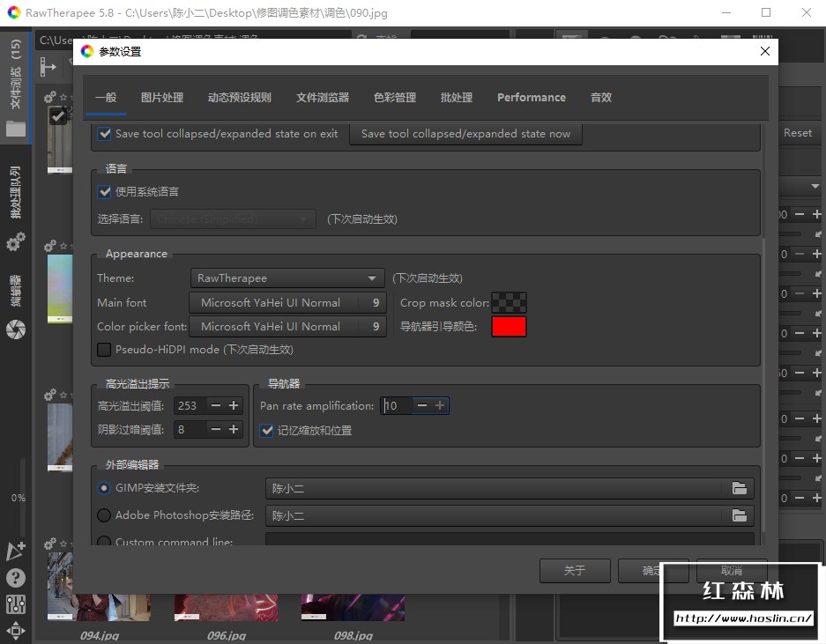Viewport: 826px width, 644px height.
Task: Switch to the 一般 tab
Action: (106, 98)
